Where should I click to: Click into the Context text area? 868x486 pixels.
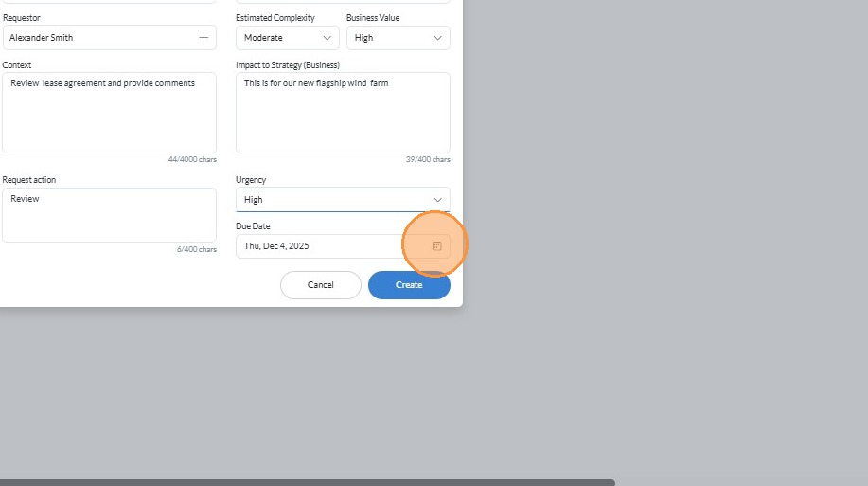click(x=109, y=112)
